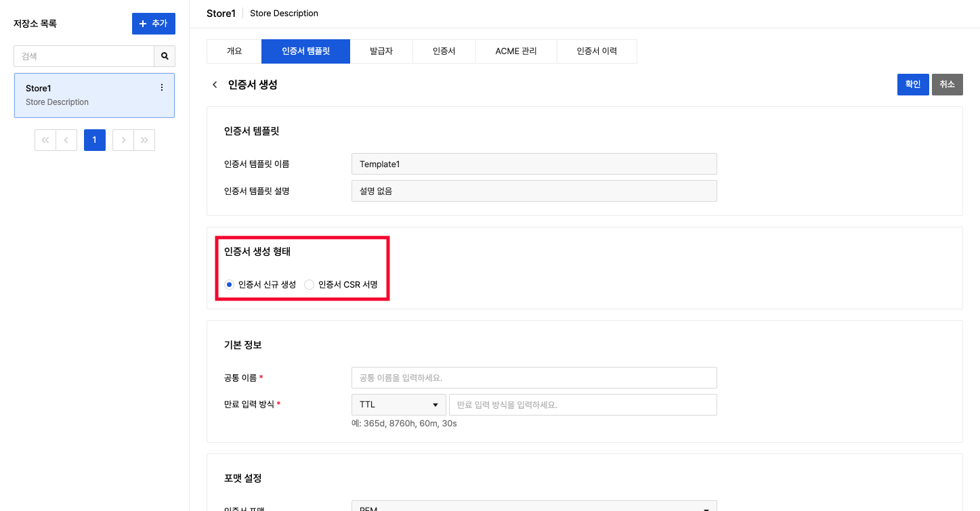Go back using the arrow beside 인증서 생성
Image resolution: width=980 pixels, height=511 pixels.
coord(215,85)
